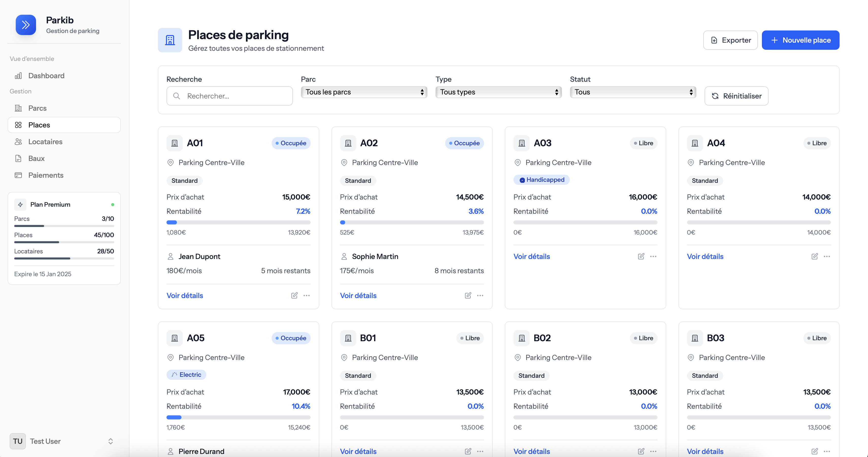
Task: Click the Nouvelle place button
Action: 800,40
